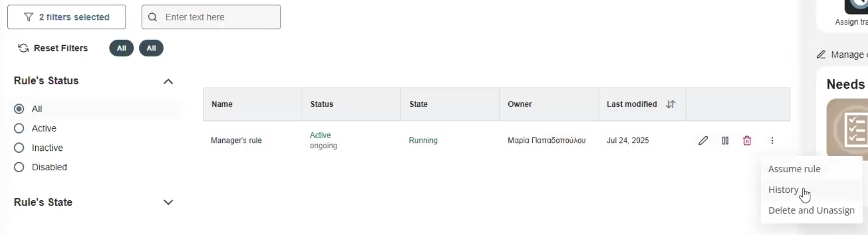
Task: Click the red trash delete icon
Action: tap(747, 141)
